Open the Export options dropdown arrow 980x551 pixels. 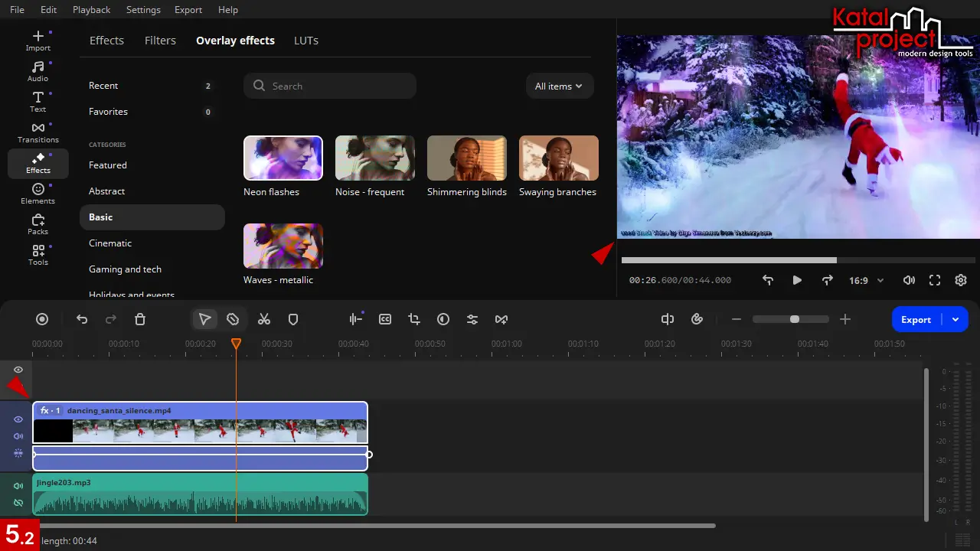[955, 319]
